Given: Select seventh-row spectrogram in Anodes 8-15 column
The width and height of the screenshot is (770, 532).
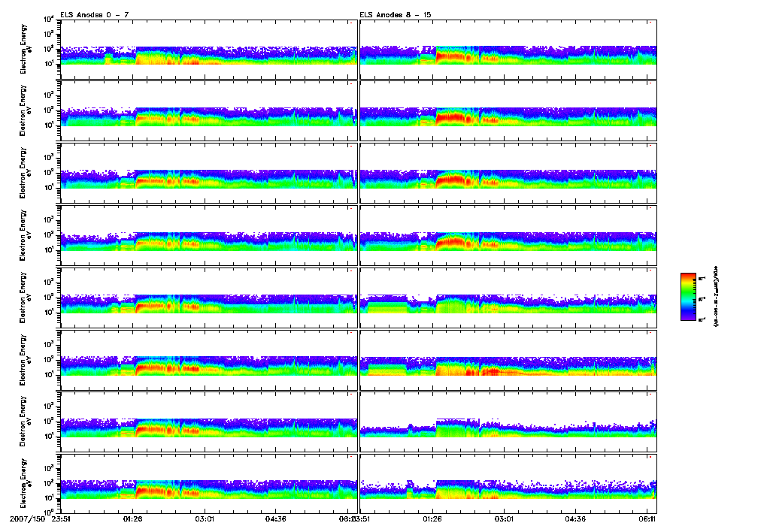Looking at the screenshot, I should 508,422.
